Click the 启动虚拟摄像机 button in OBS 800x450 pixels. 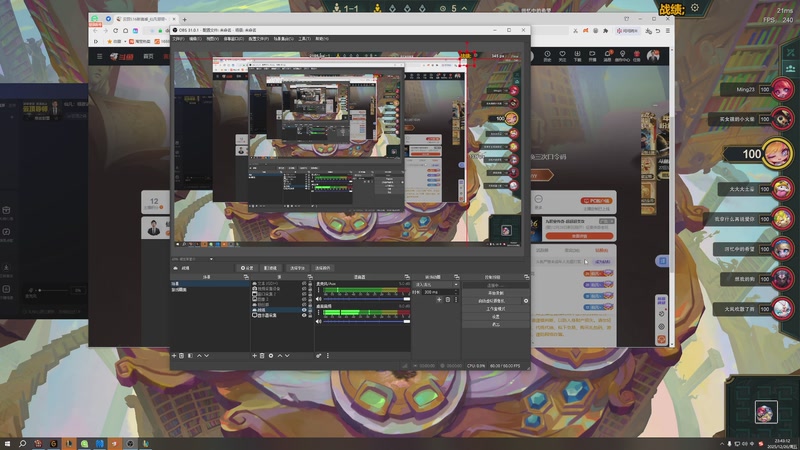click(x=492, y=301)
